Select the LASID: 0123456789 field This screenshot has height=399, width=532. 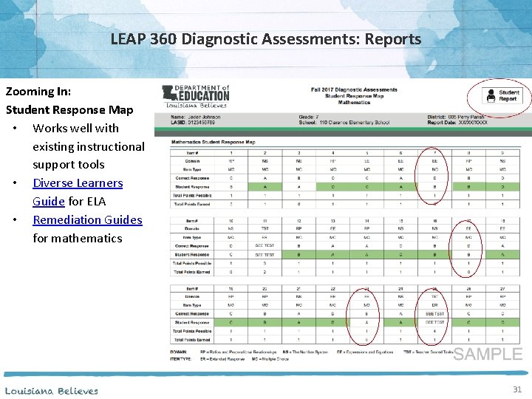coord(193,123)
